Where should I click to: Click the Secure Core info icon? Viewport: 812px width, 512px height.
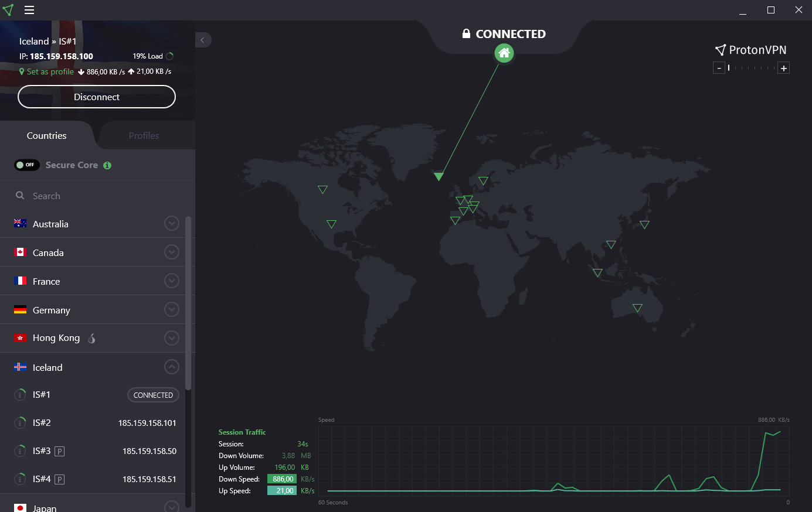tap(107, 165)
